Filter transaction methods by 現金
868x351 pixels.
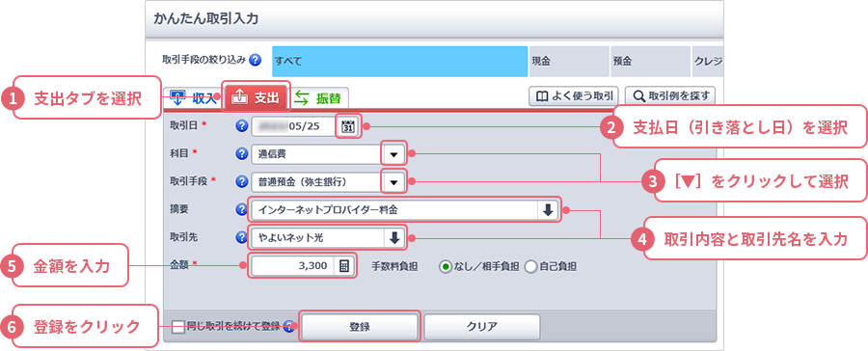tap(568, 61)
